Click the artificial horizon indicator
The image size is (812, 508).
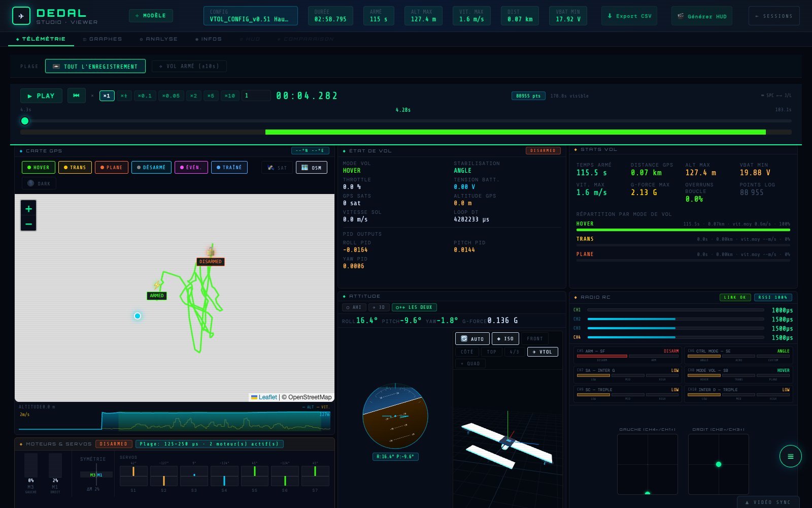pyautogui.click(x=395, y=416)
